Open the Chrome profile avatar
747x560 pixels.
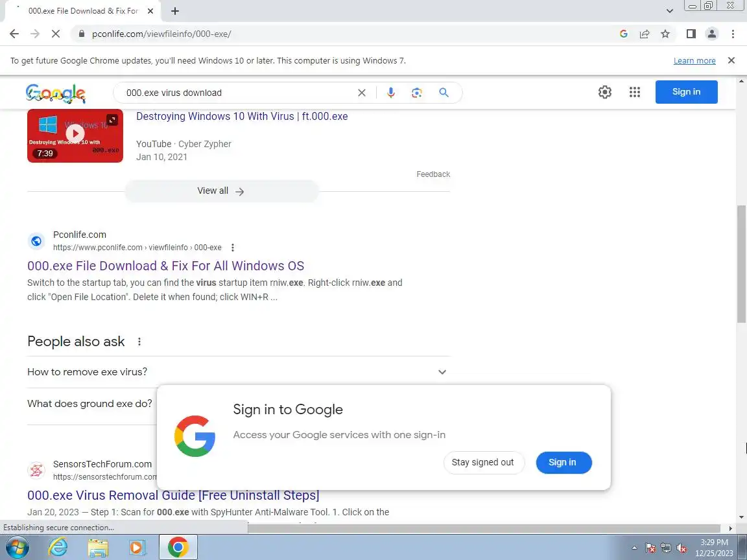click(712, 34)
